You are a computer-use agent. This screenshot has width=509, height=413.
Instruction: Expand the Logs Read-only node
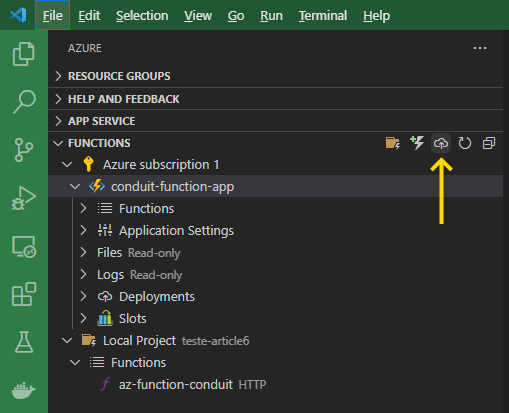83,274
